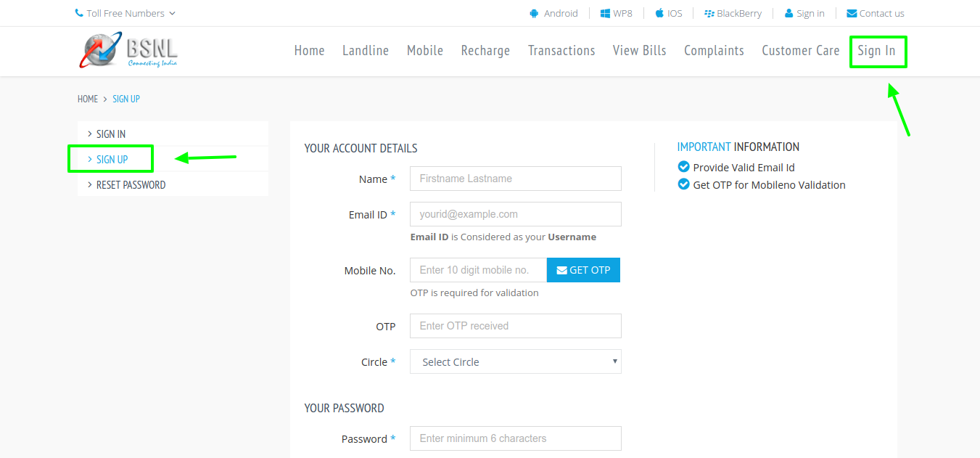
Task: Click the WP8 Windows icon
Action: (604, 12)
